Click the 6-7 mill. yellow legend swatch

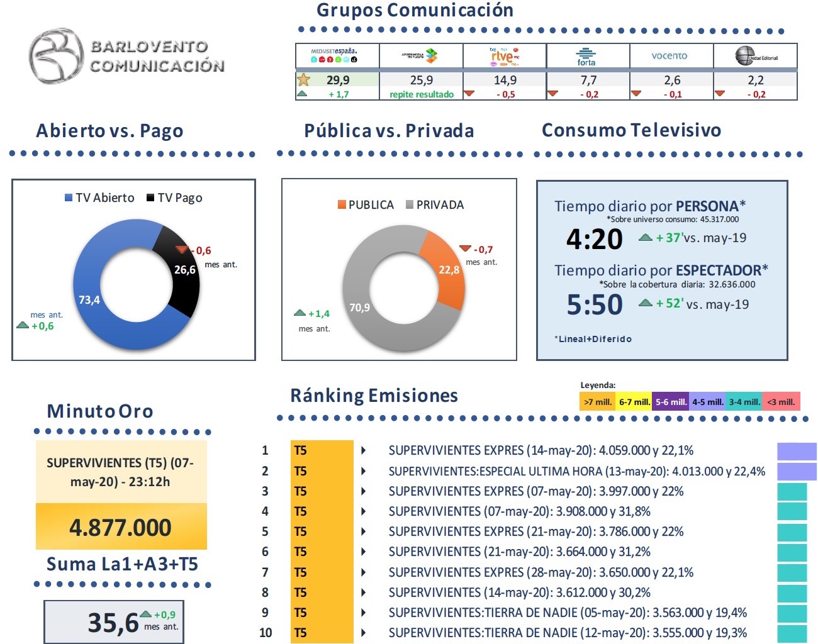coord(634,401)
